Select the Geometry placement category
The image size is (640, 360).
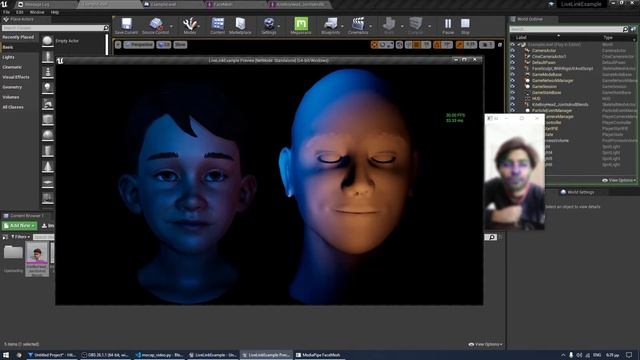[x=12, y=87]
